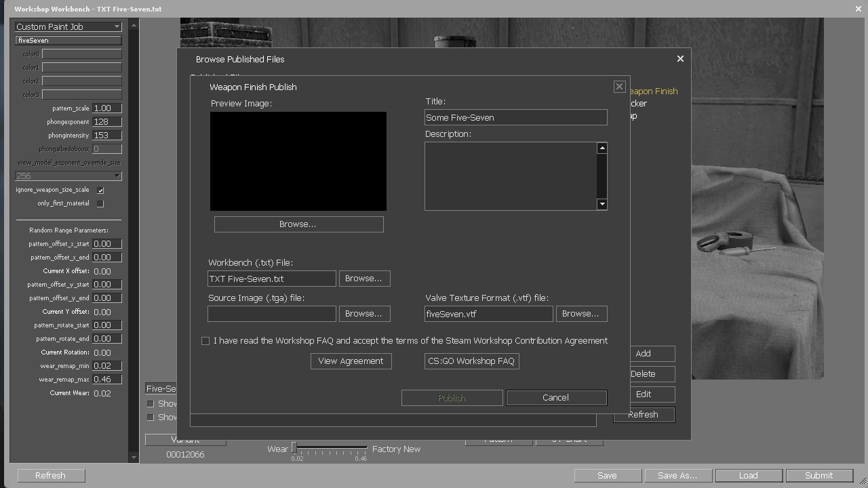Cancel the Weapon Finish Publish dialog
This screenshot has height=488, width=868.
[x=556, y=398]
